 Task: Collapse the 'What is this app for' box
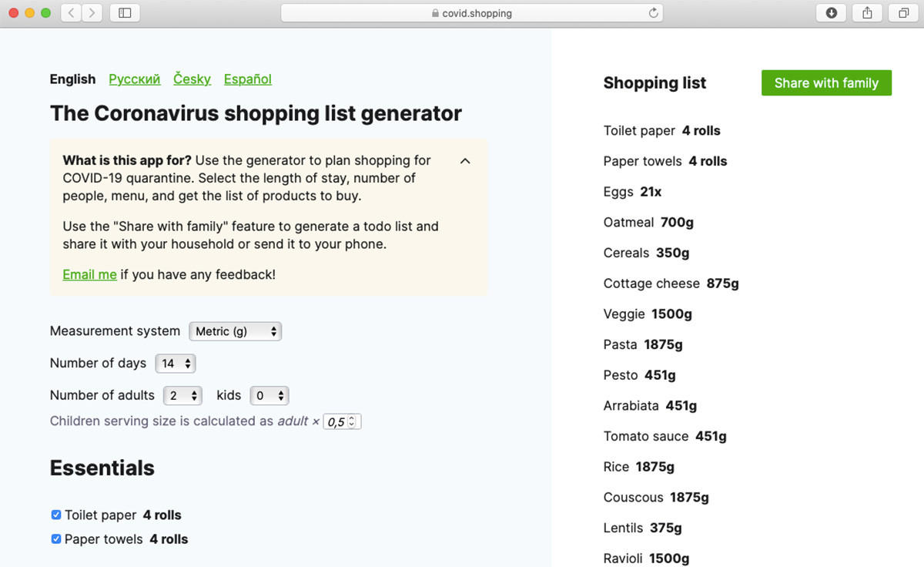[465, 161]
